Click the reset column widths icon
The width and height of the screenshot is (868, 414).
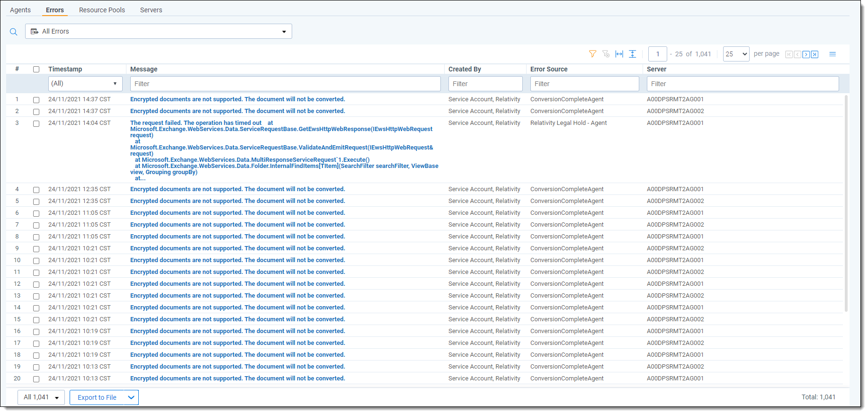pos(619,54)
